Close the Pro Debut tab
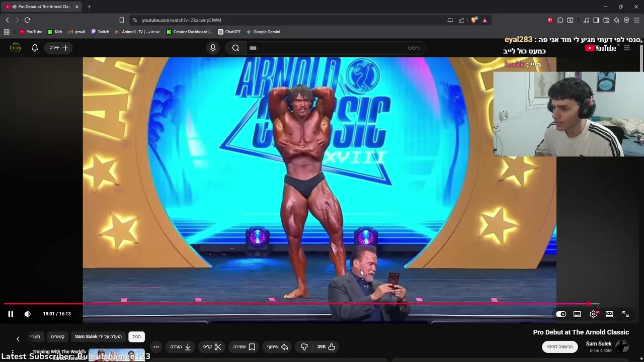The width and height of the screenshot is (644, 362). (x=77, y=7)
